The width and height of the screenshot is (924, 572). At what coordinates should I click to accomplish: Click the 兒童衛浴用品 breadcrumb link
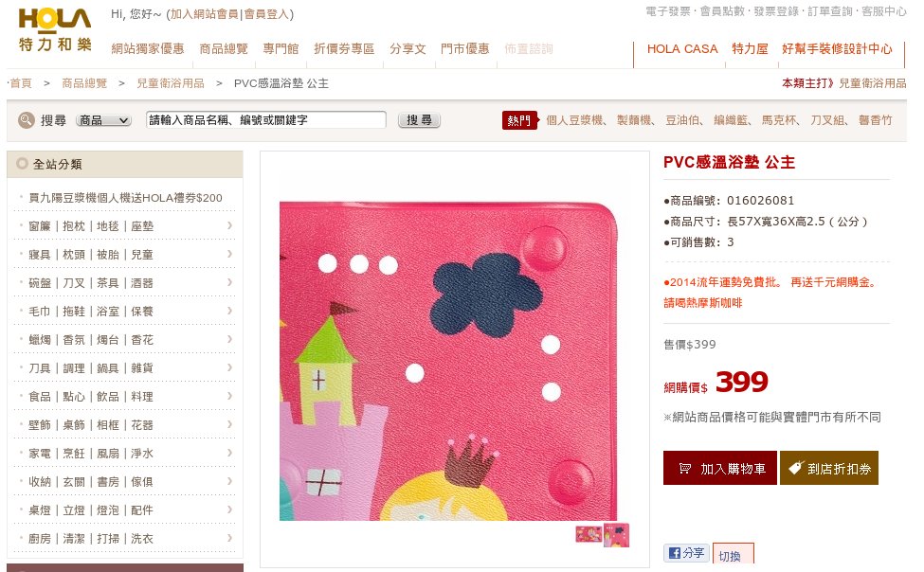[171, 83]
